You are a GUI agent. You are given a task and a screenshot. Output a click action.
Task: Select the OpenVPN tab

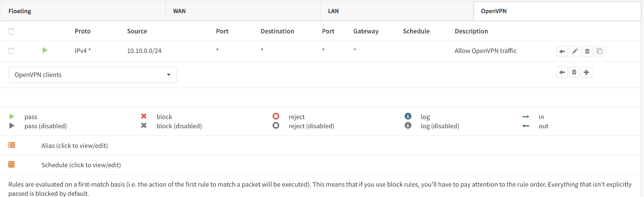tap(494, 11)
